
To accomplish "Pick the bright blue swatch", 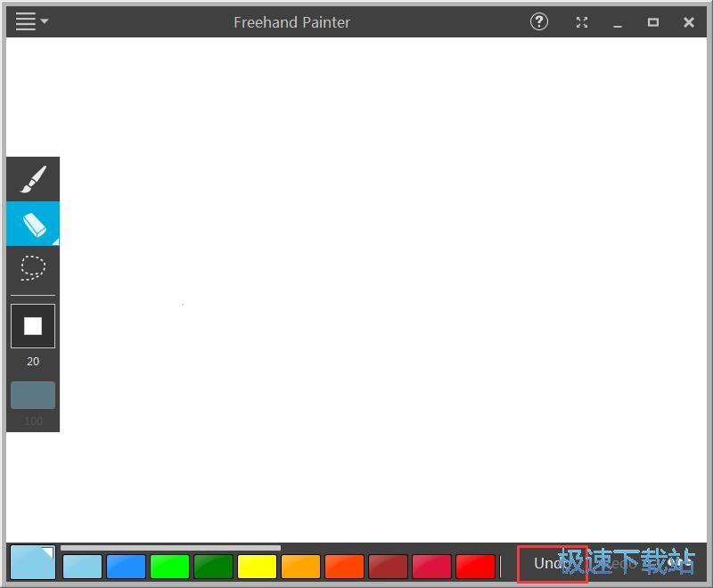I will 126,567.
